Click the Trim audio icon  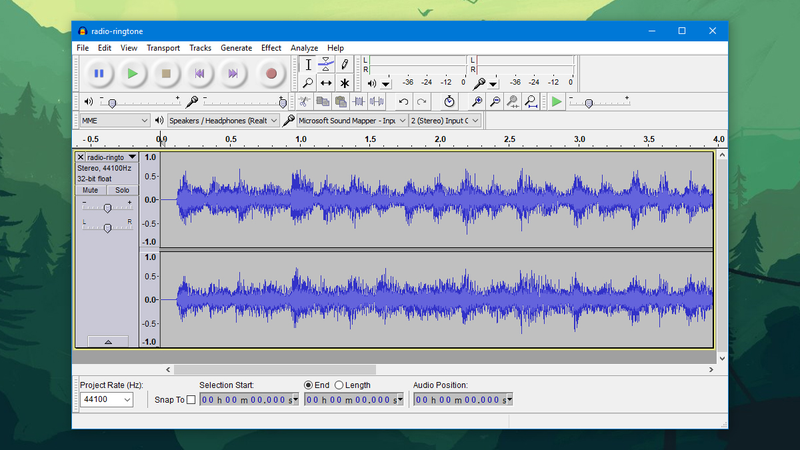[x=359, y=102]
